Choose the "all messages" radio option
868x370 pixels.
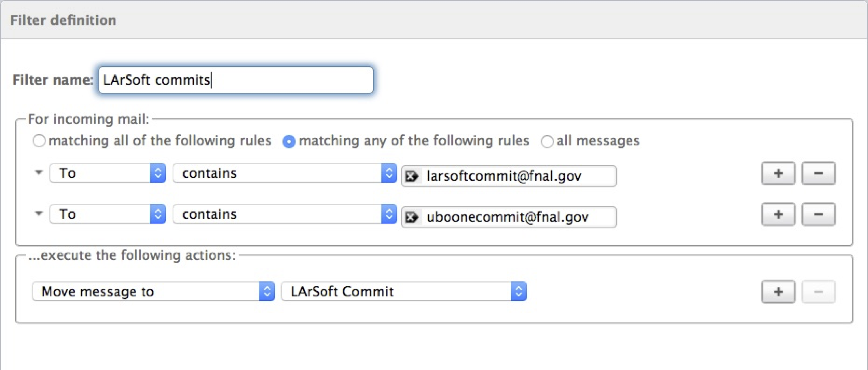[547, 141]
